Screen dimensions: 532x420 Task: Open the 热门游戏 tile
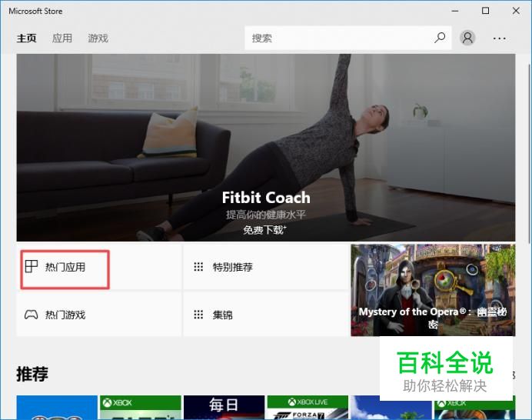click(98, 314)
